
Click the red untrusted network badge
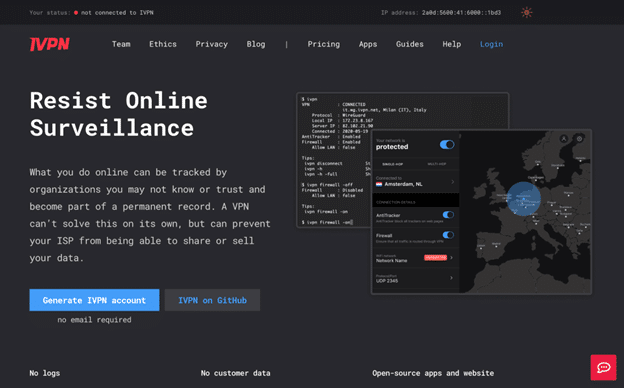pos(435,257)
